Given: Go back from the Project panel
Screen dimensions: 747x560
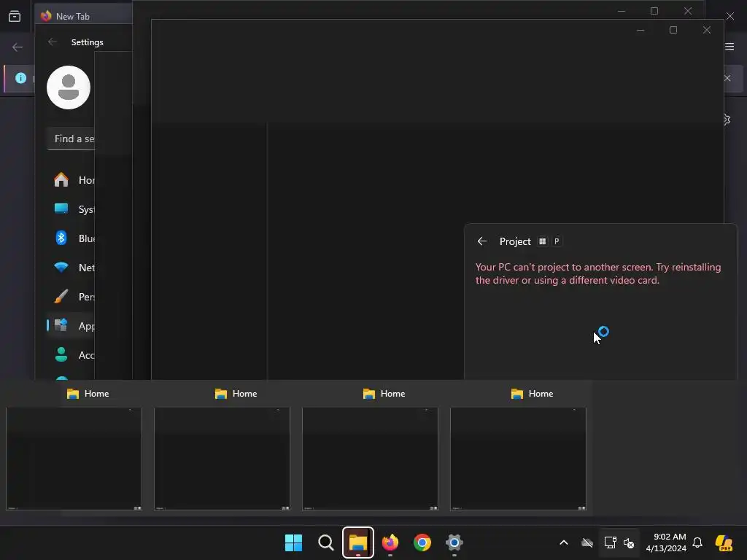Looking at the screenshot, I should point(481,241).
